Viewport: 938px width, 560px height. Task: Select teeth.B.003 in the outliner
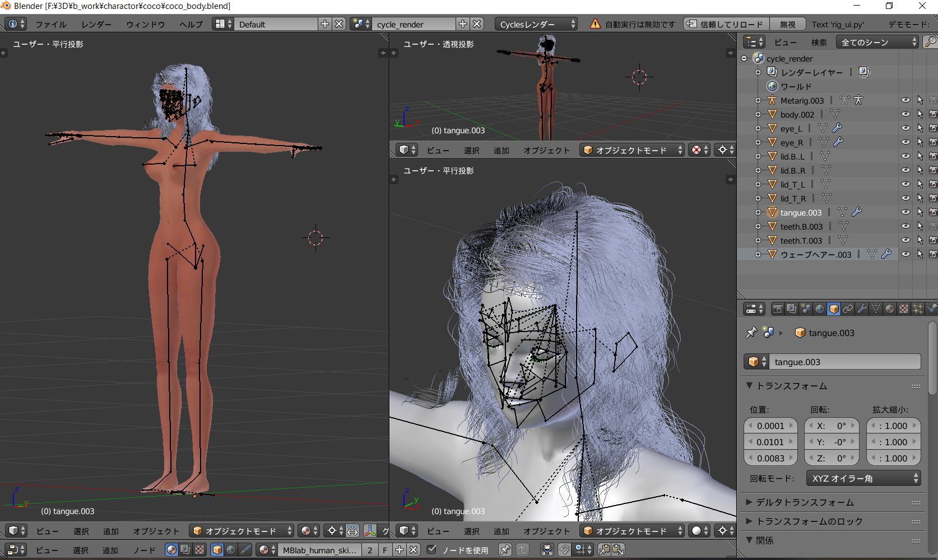click(801, 226)
